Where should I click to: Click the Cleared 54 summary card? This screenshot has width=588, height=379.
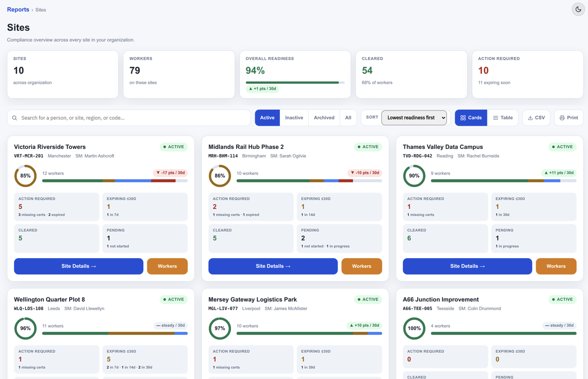point(411,75)
